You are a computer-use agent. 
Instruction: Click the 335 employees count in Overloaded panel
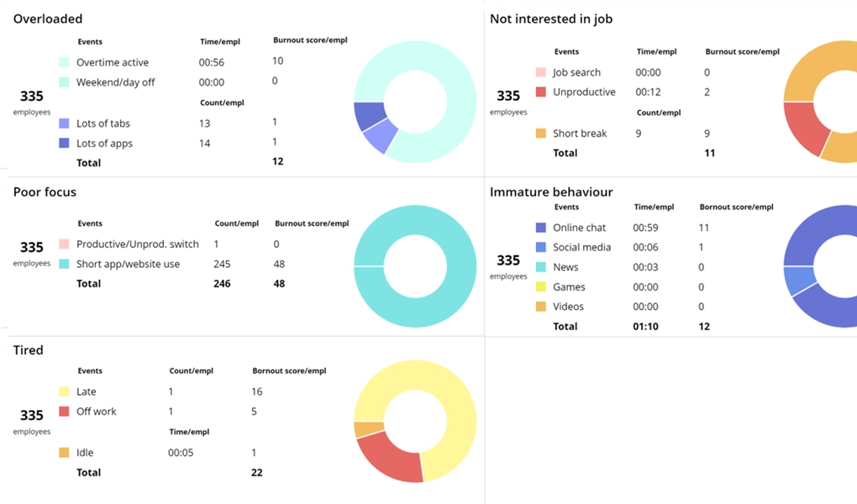coord(31,102)
